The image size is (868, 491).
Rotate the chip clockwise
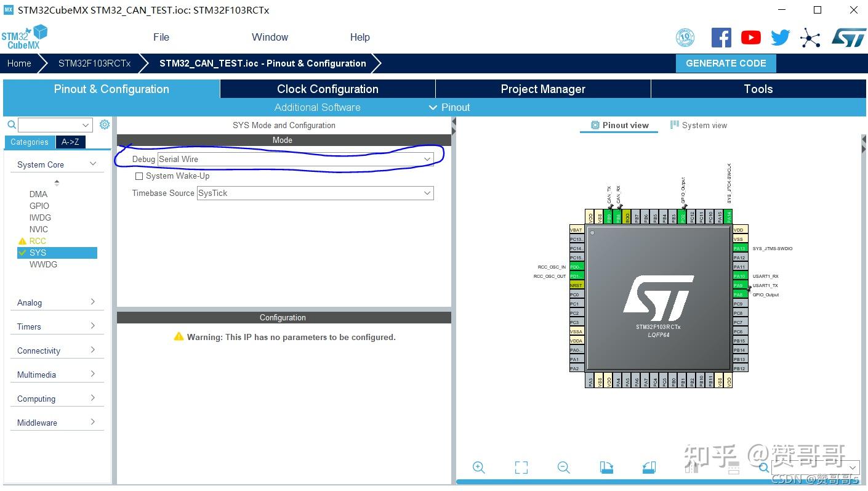pos(606,467)
